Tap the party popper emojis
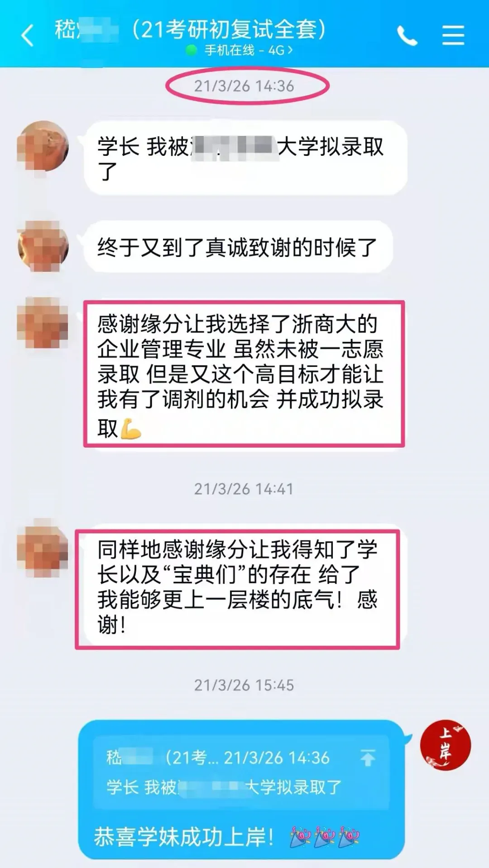This screenshot has height=868, width=489. [325, 837]
